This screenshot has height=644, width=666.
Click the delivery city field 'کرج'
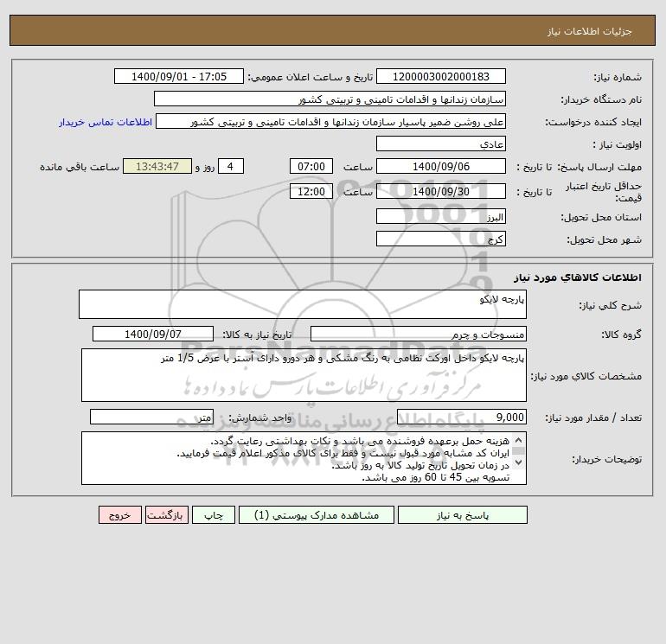[x=441, y=239]
